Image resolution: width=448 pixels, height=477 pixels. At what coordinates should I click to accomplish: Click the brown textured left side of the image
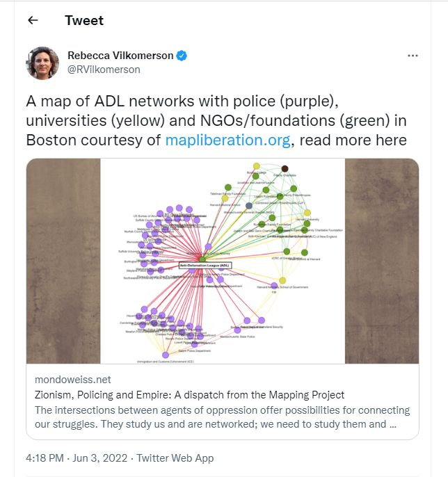coord(63,261)
